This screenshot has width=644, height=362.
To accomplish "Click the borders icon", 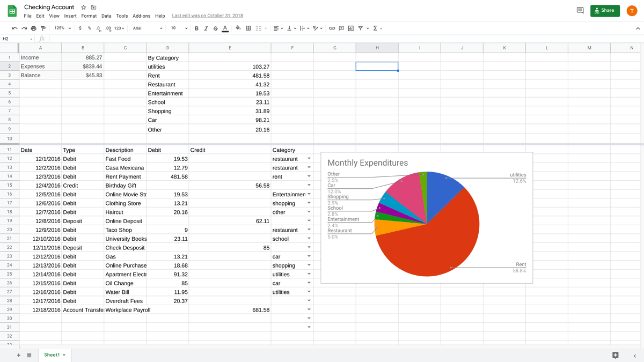I will coord(248,28).
